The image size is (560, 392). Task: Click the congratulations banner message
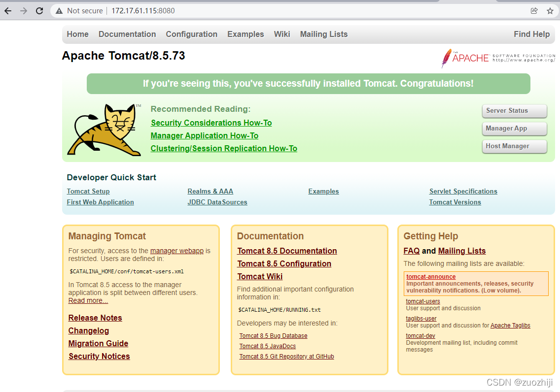(x=308, y=83)
